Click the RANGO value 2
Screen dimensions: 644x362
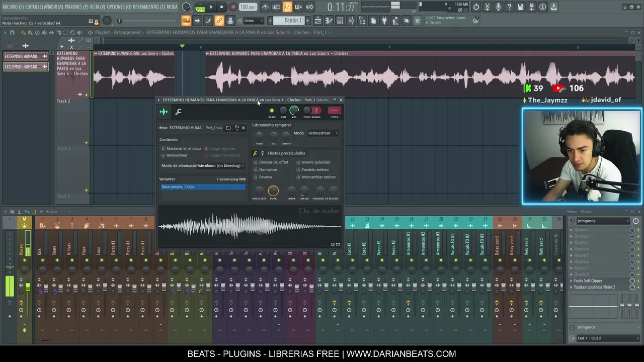tap(316, 111)
